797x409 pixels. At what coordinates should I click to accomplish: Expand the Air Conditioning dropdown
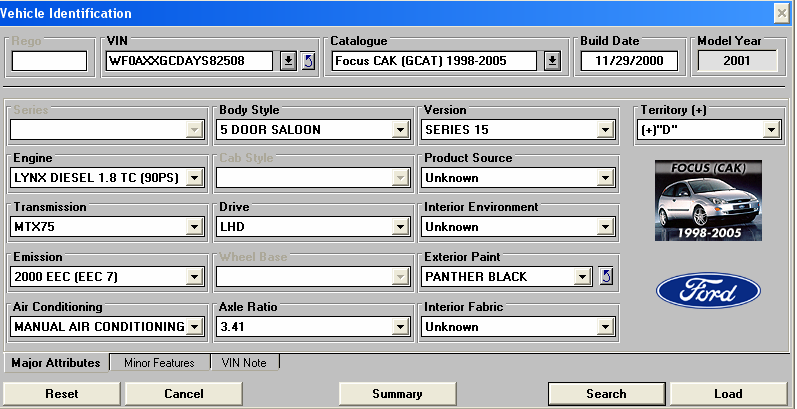(194, 326)
